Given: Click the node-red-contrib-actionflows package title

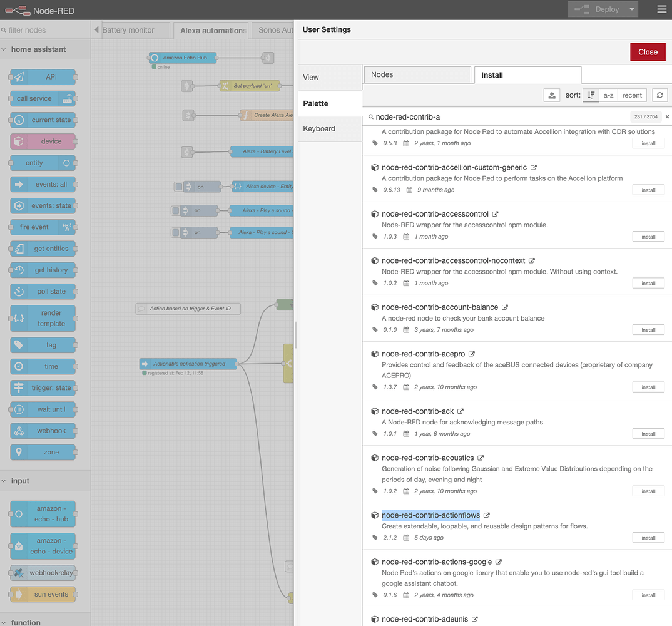Looking at the screenshot, I should click(430, 515).
